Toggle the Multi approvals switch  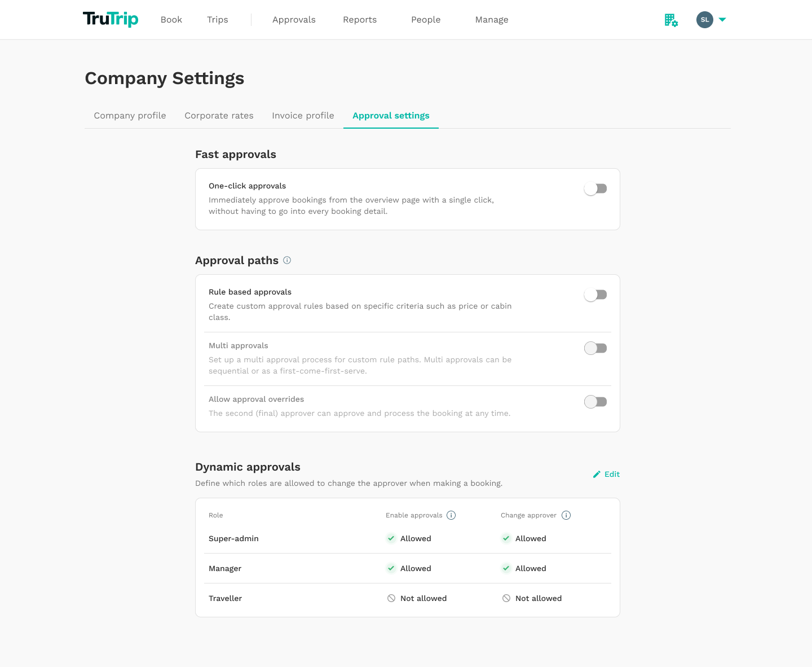click(595, 348)
